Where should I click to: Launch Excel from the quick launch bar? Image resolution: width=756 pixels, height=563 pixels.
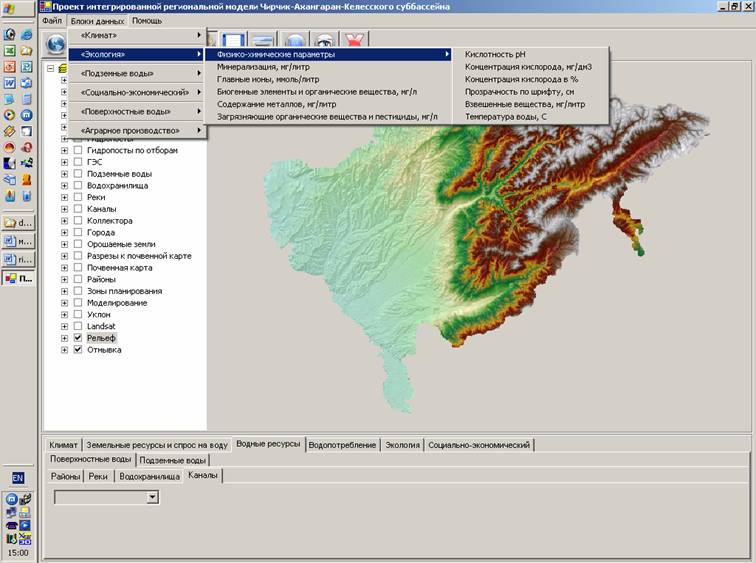coord(10,51)
